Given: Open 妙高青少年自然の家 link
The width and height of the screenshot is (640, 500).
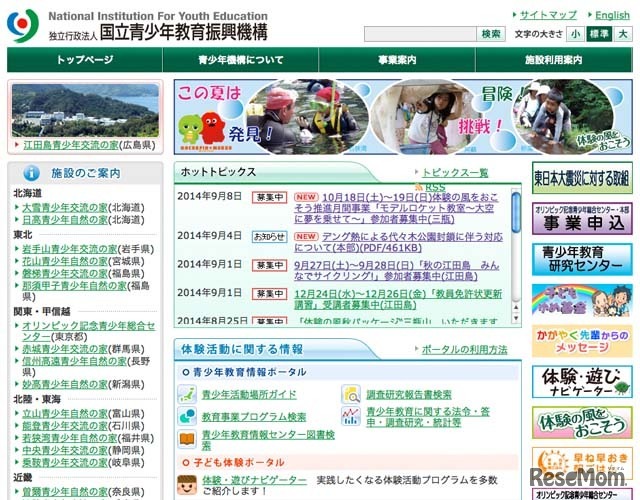Looking at the screenshot, I should tap(65, 384).
